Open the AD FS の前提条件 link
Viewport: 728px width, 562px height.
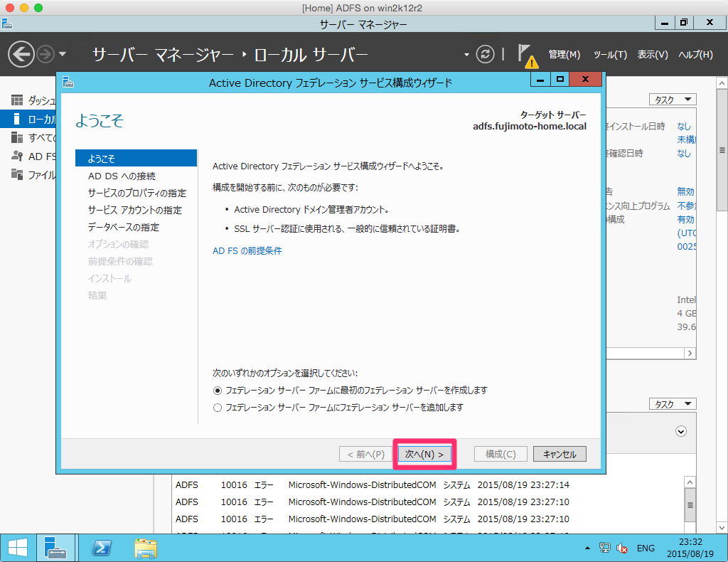coord(247,251)
